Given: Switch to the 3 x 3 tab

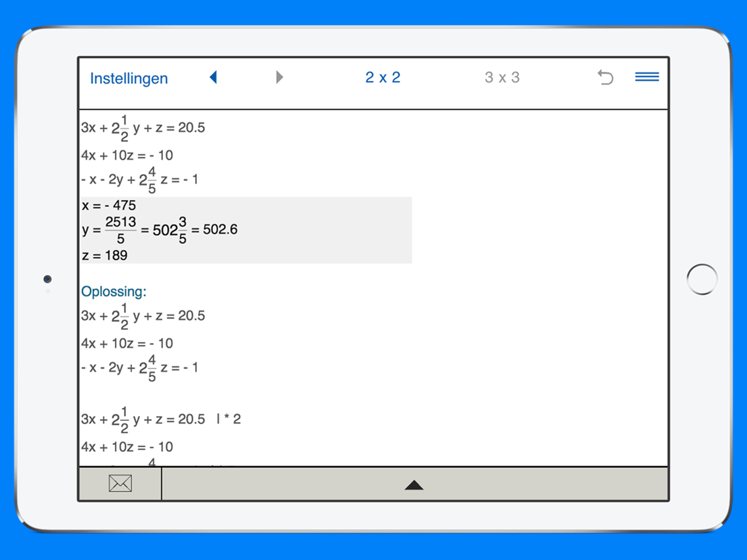Looking at the screenshot, I should point(502,77).
